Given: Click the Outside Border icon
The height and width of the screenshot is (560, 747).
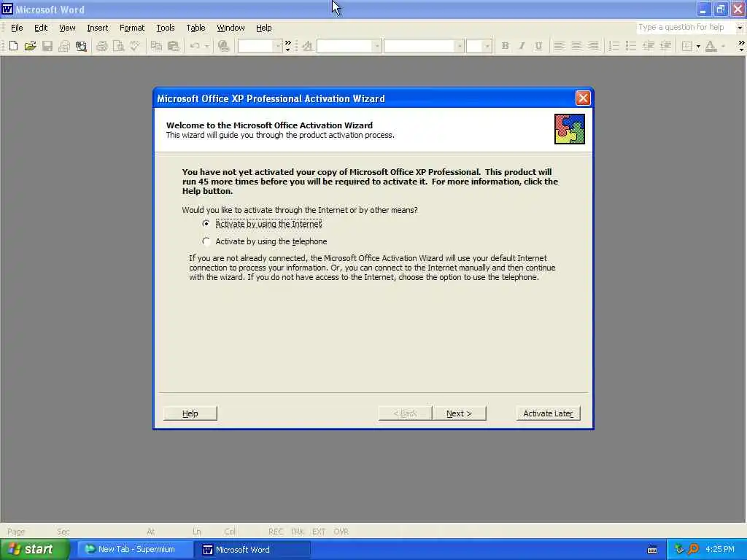Looking at the screenshot, I should click(x=686, y=46).
